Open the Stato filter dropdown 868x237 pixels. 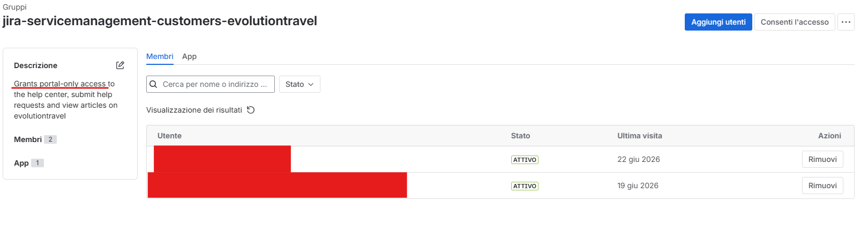pos(300,84)
